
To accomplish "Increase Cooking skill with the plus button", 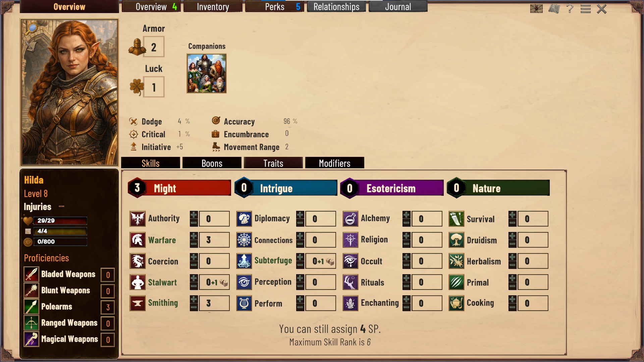I will 513,299.
